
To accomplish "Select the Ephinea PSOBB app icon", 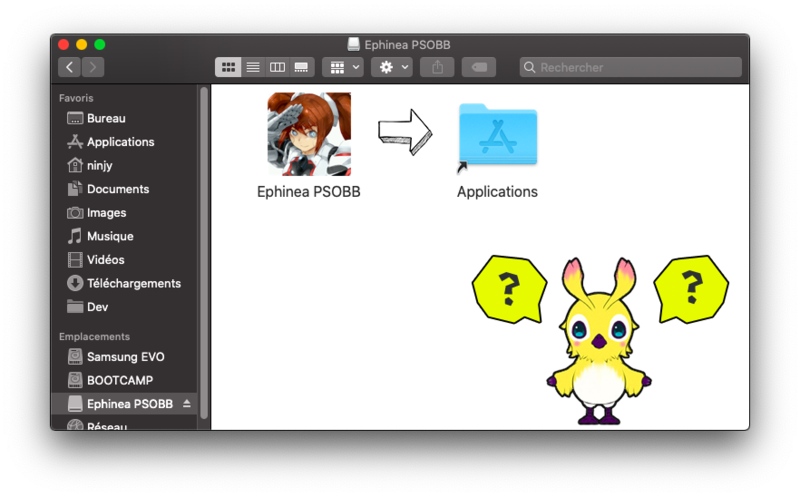I will click(309, 134).
